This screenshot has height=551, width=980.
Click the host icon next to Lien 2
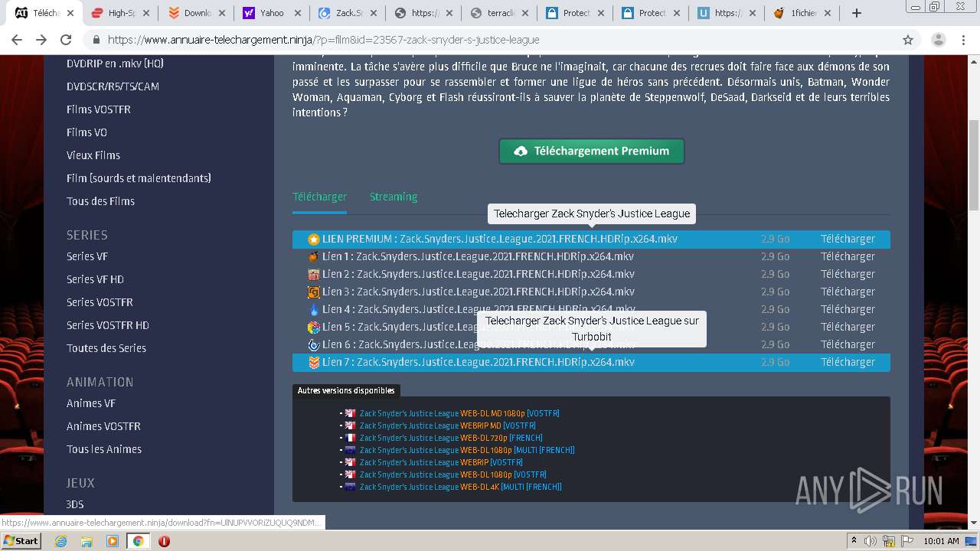point(314,275)
